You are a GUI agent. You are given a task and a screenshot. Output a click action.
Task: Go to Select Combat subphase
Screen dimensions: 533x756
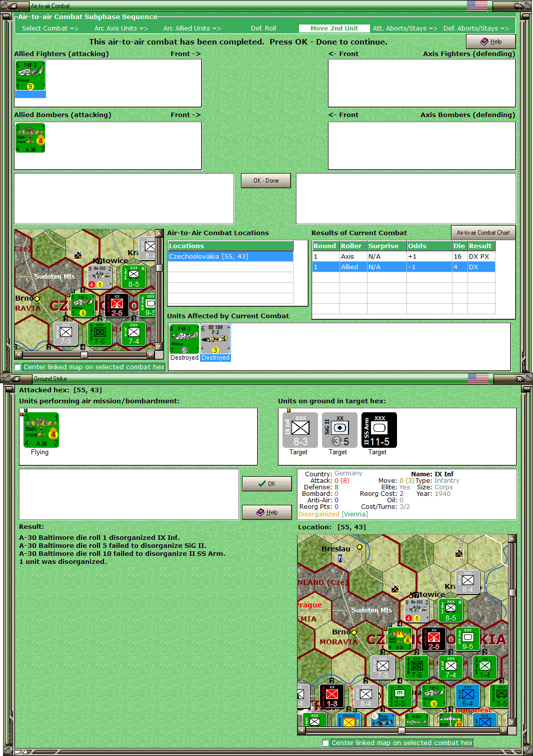50,28
